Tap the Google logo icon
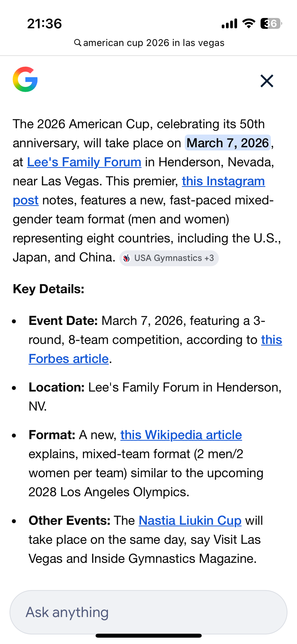Image resolution: width=297 pixels, height=644 pixels. tap(25, 79)
